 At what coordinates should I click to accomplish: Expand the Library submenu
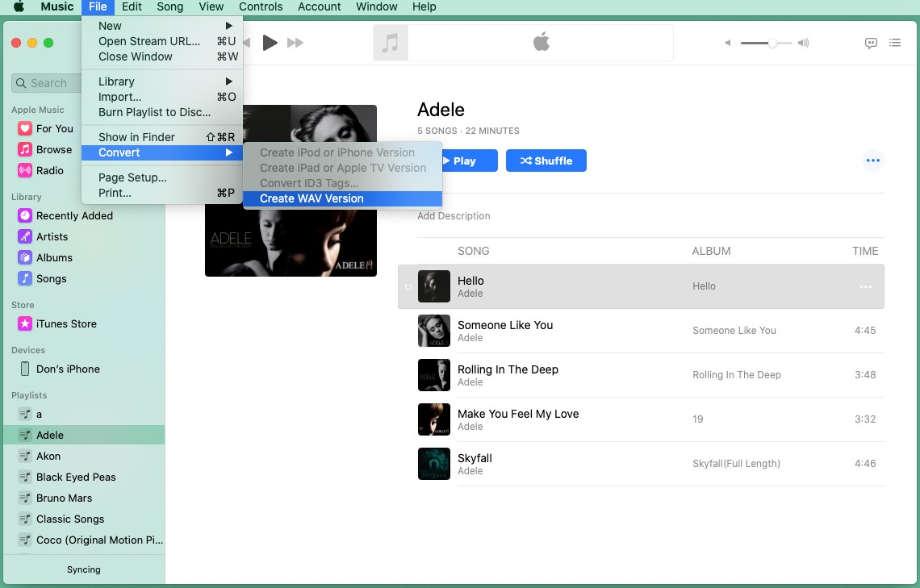point(162,81)
